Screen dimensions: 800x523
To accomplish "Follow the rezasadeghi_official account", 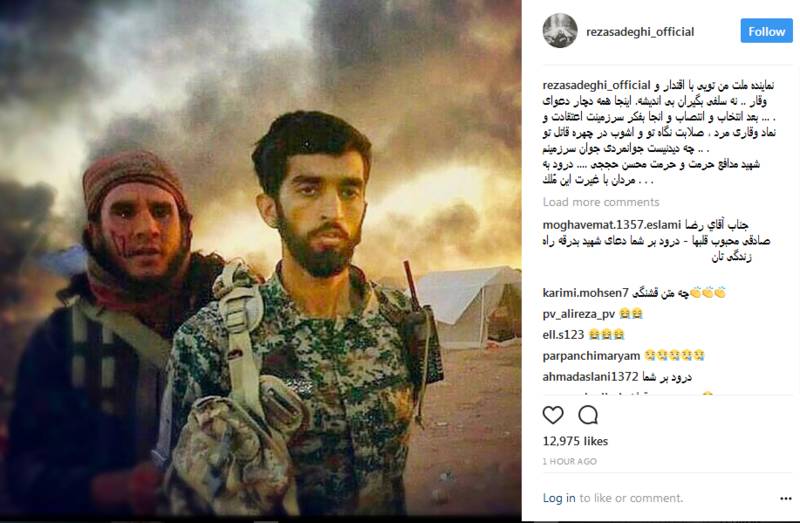I will tap(766, 31).
